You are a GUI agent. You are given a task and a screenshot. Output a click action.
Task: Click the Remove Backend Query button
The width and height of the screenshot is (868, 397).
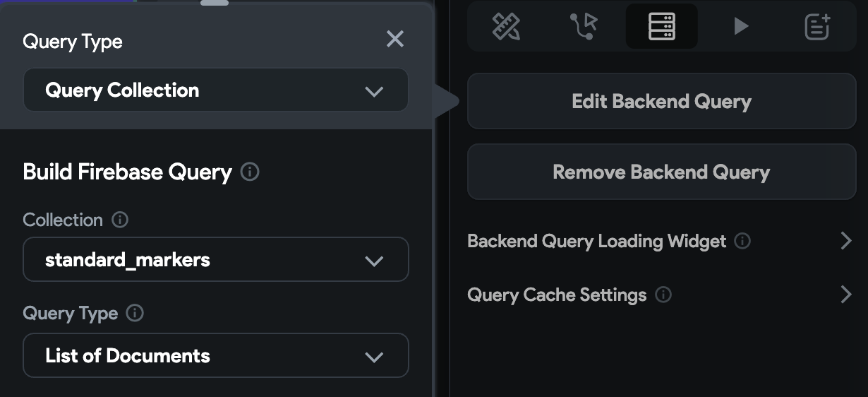pos(661,172)
